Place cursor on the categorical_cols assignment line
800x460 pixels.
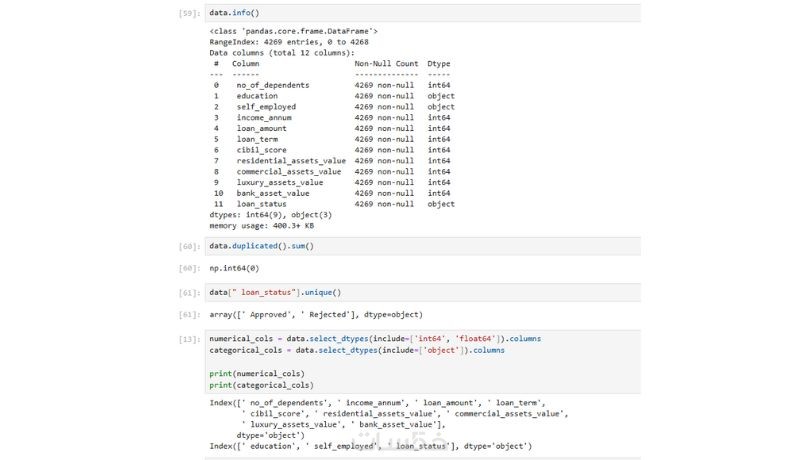click(357, 351)
